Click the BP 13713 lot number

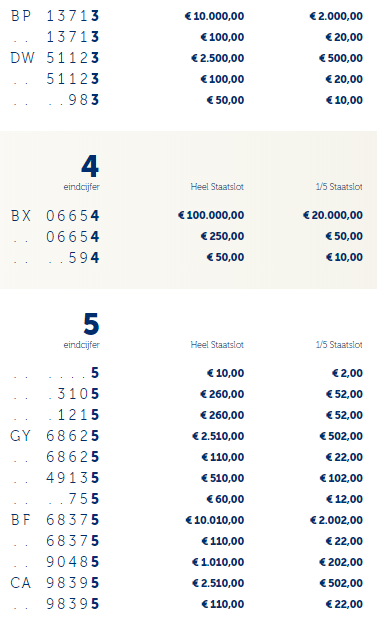click(x=55, y=16)
